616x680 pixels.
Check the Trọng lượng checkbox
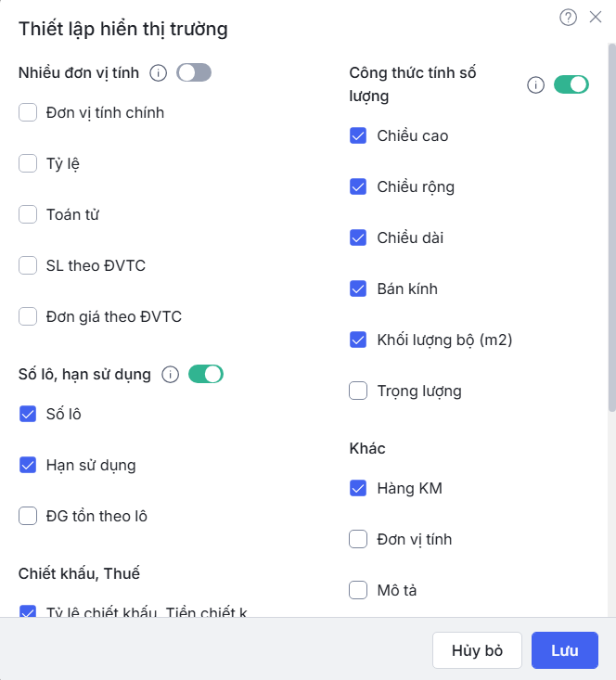tap(358, 391)
